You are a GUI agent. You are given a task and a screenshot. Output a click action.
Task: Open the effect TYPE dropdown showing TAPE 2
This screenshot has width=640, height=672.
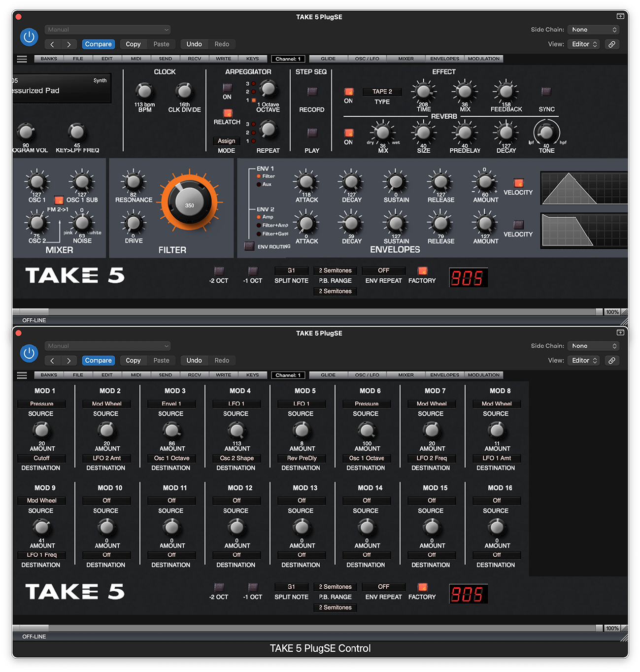coord(382,92)
